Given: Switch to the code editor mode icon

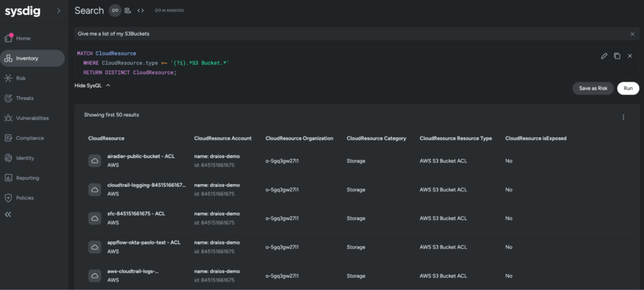Looking at the screenshot, I should tap(140, 11).
